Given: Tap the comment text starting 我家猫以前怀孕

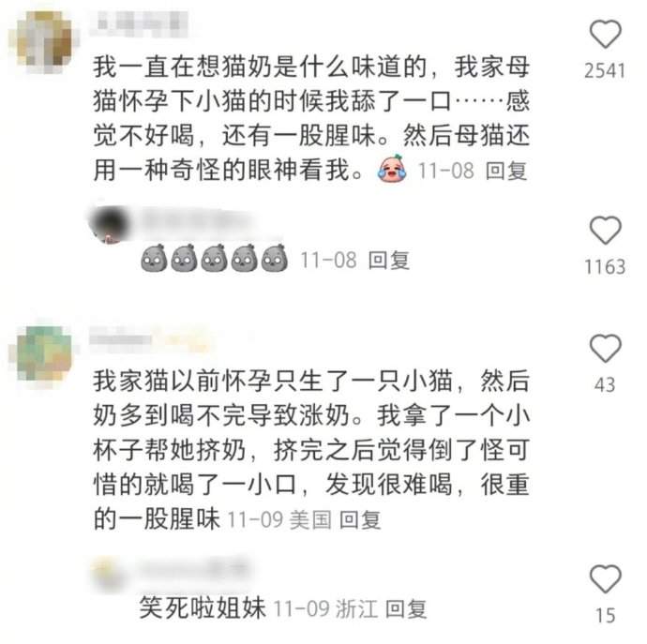Looking at the screenshot, I should pyautogui.click(x=311, y=450).
